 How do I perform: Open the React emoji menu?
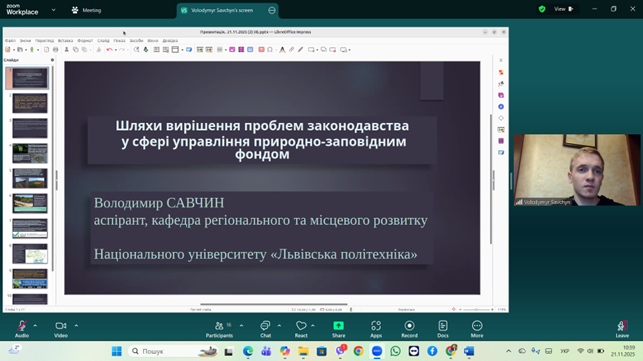[x=301, y=329]
